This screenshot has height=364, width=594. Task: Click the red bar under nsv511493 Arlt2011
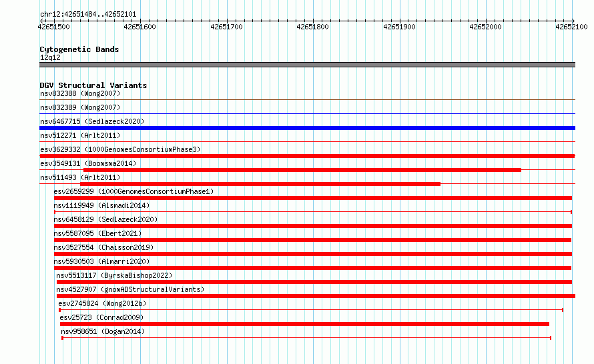[260, 184]
